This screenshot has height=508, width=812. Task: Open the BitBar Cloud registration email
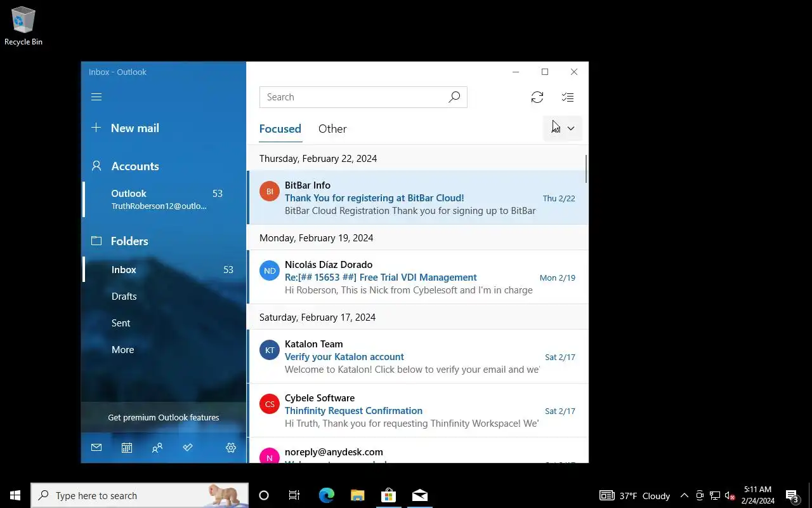point(418,197)
